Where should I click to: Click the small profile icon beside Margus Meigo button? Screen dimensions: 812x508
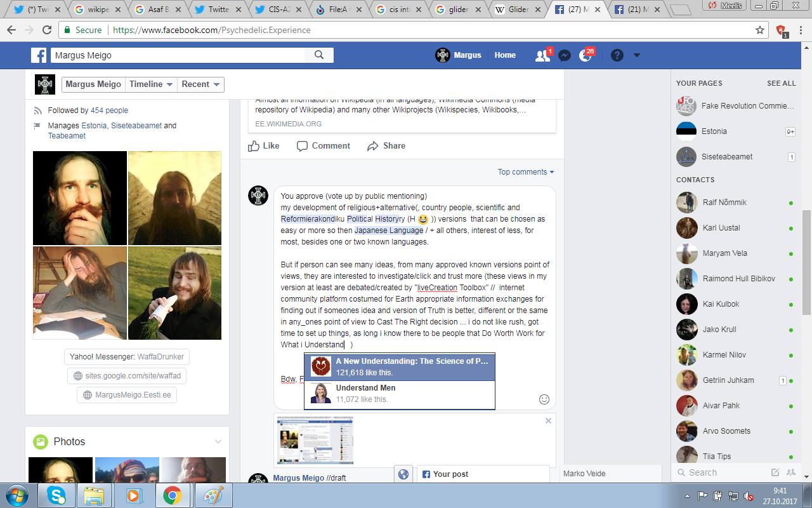[x=45, y=84]
